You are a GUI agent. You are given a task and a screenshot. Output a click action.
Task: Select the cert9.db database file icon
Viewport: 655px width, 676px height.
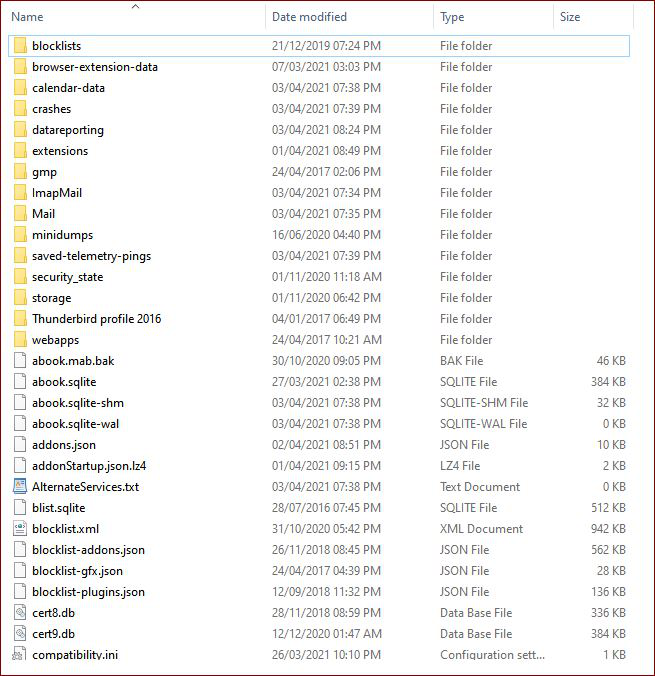[20, 634]
